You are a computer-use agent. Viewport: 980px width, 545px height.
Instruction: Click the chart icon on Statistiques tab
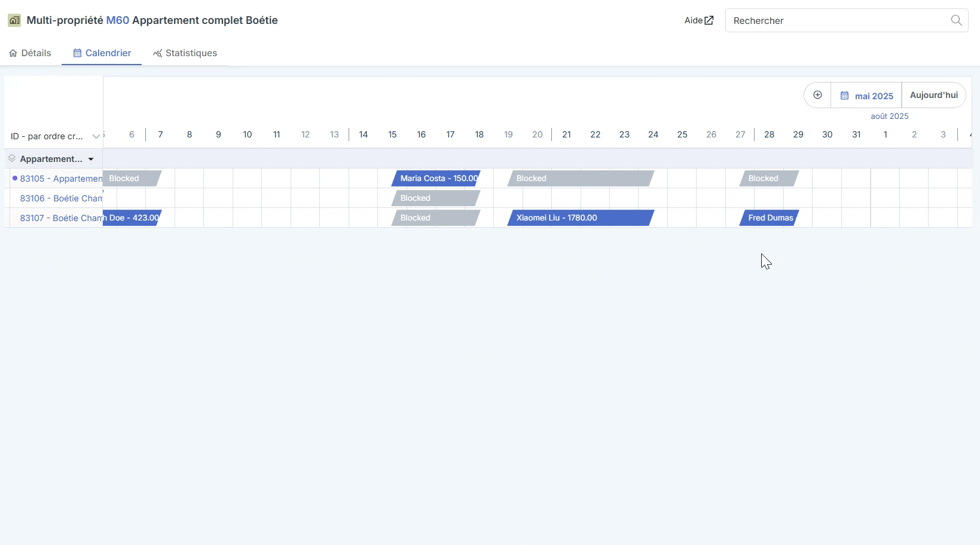pos(157,53)
